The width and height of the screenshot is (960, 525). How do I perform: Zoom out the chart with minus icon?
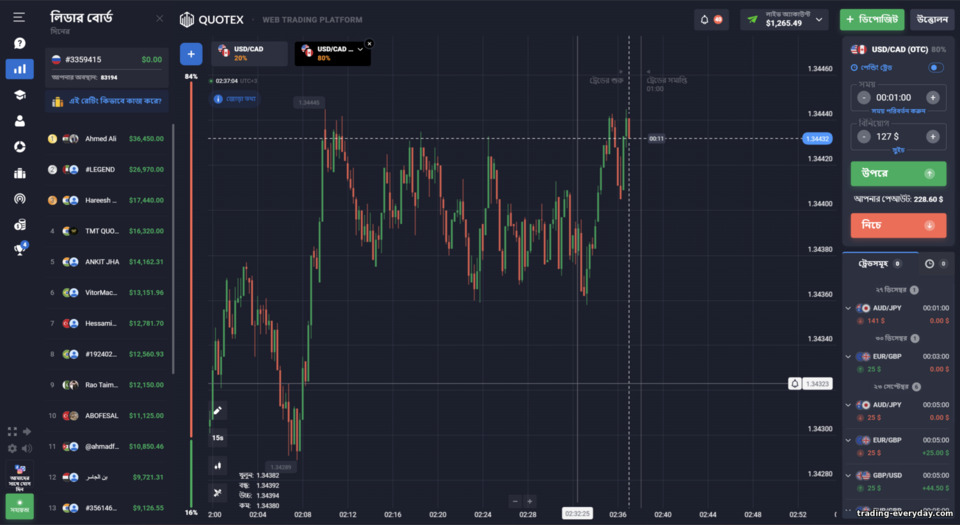click(515, 501)
